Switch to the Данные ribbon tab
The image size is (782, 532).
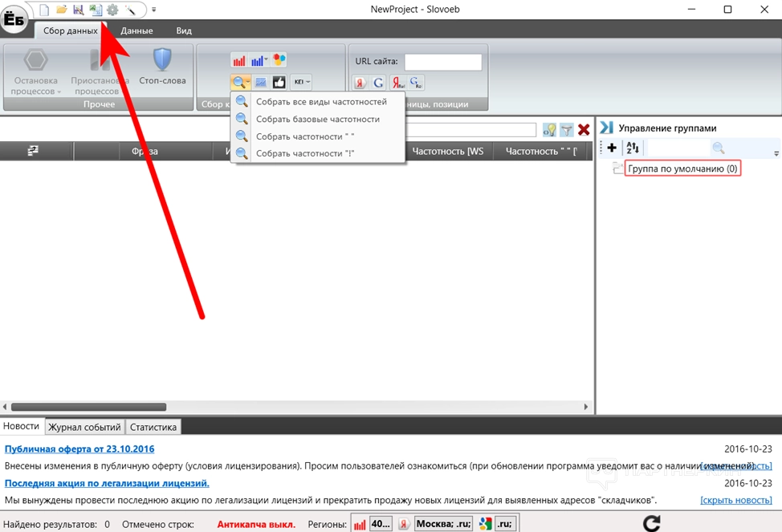tap(136, 30)
